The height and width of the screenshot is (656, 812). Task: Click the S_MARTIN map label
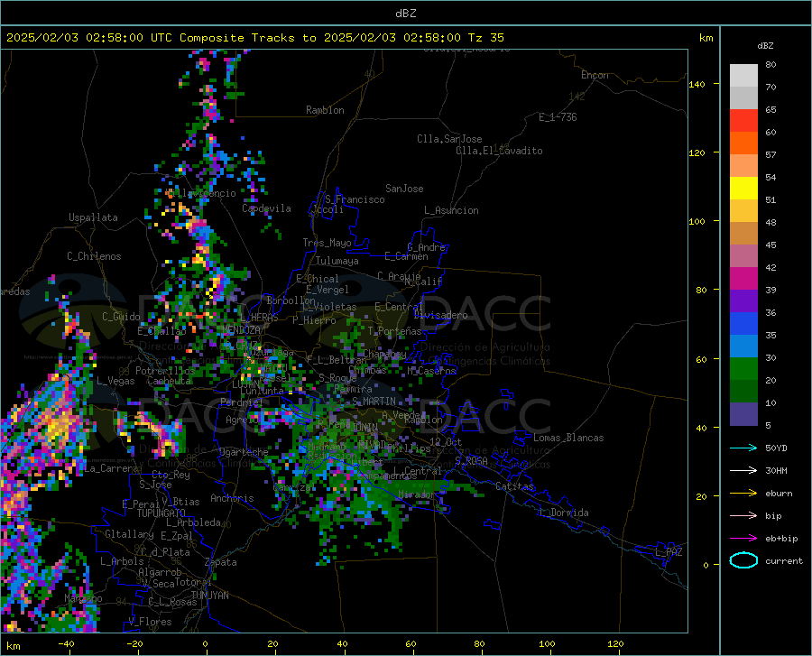[x=374, y=402]
